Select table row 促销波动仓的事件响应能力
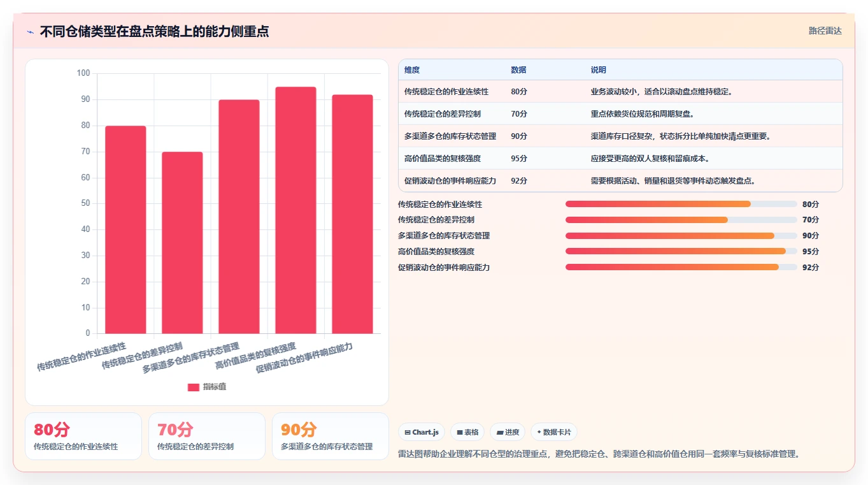This screenshot has height=485, width=868. tap(620, 180)
